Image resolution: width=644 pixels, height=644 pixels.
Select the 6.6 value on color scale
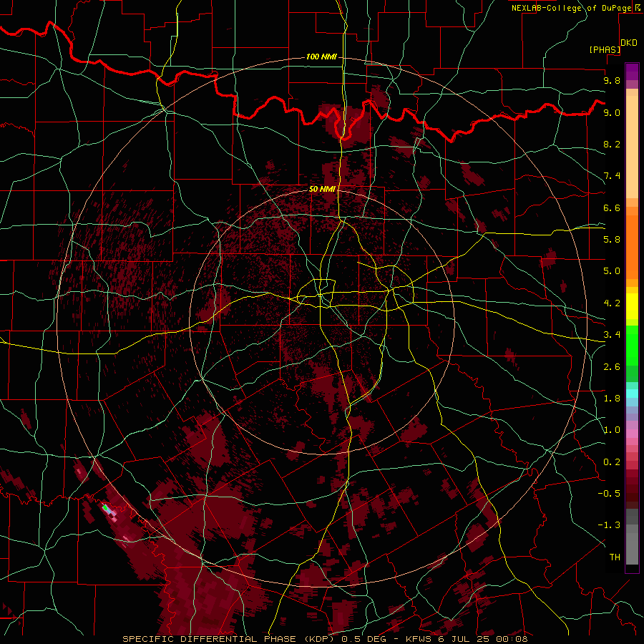tap(612, 208)
